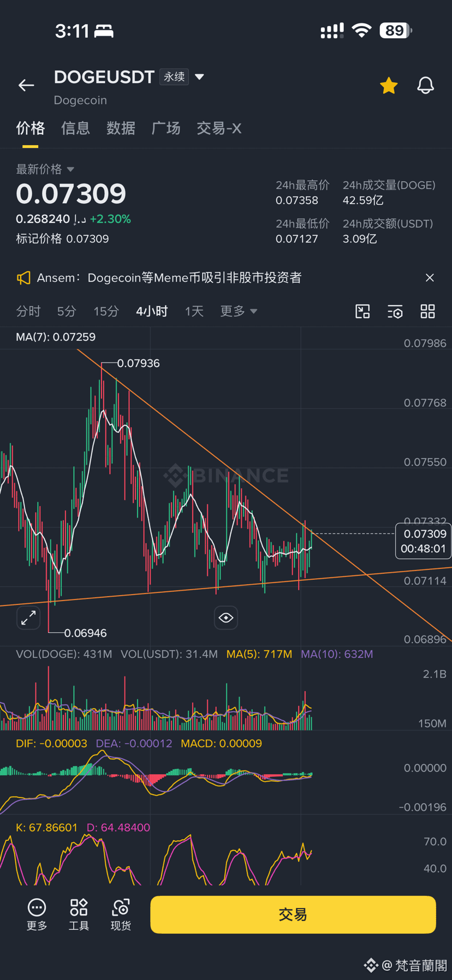Tap 24h成交额(USDT) 3.09亿 value
Viewport: 452px width, 980px height.
coord(360,239)
